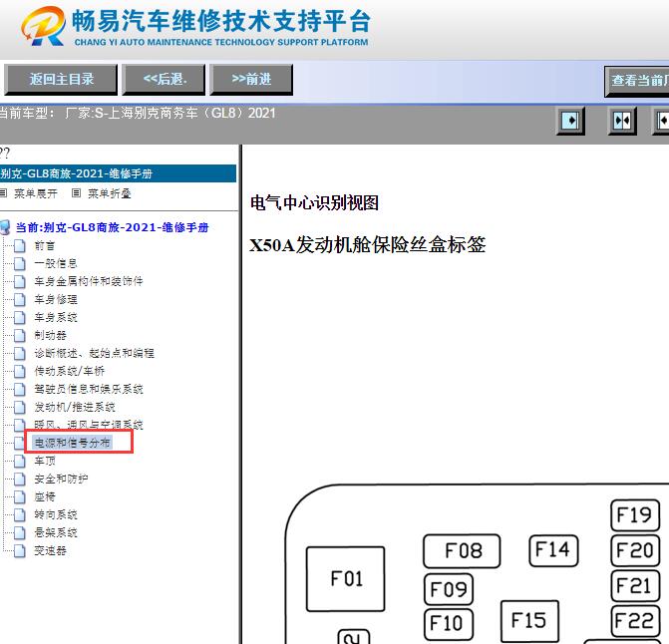The width and height of the screenshot is (669, 644).
Task: Collapse all menus via 菜单折叠
Action: click(x=109, y=193)
